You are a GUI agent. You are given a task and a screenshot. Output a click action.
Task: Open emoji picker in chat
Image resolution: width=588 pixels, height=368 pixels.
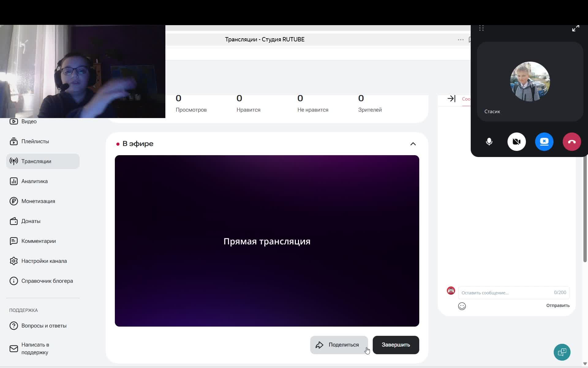pyautogui.click(x=462, y=306)
